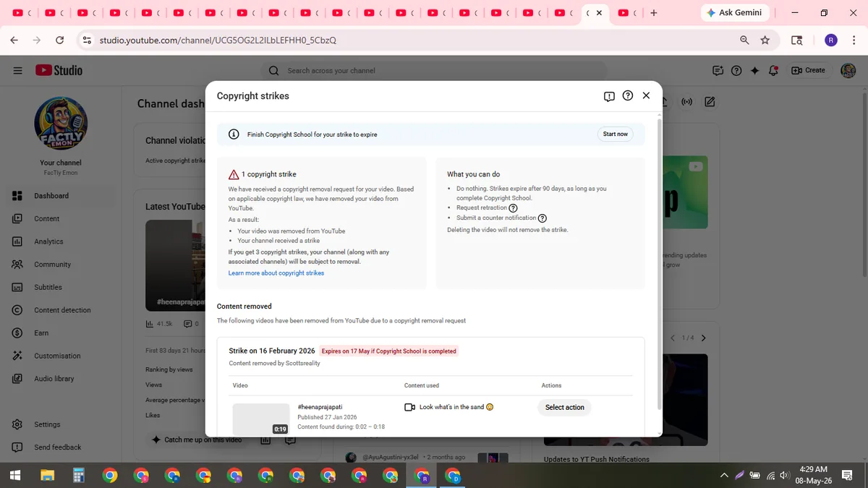Start Copyright School with Start now

coord(616,134)
